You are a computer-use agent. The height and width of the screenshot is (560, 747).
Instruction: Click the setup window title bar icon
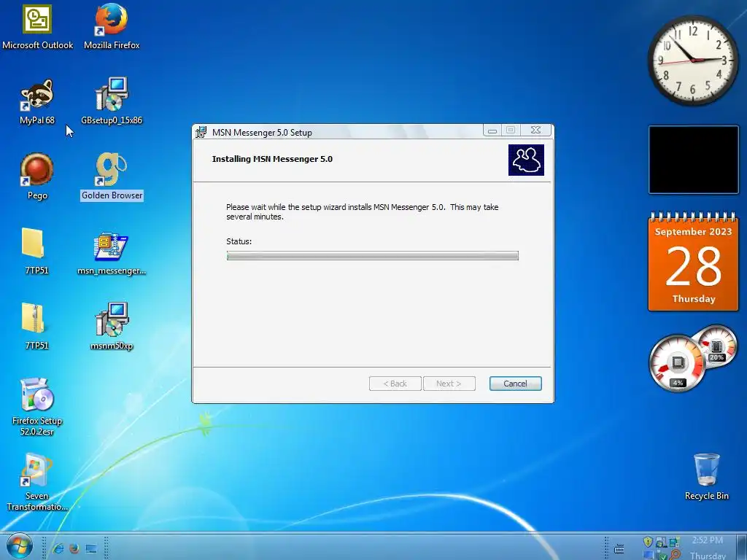pos(201,132)
